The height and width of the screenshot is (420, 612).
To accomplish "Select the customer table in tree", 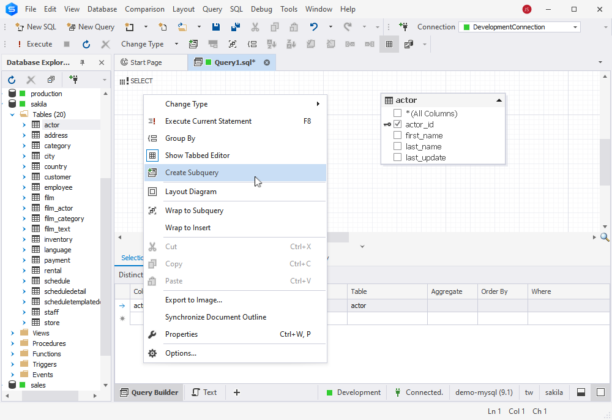I will point(57,177).
